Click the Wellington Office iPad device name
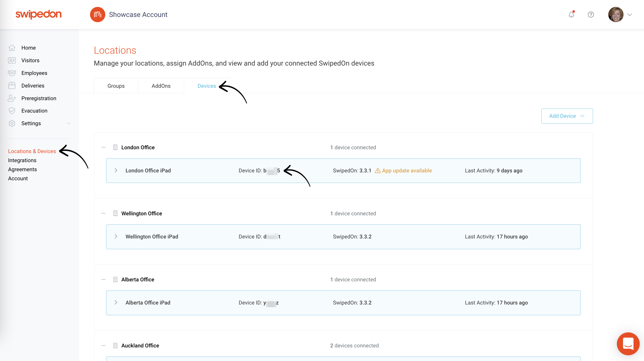 point(152,237)
